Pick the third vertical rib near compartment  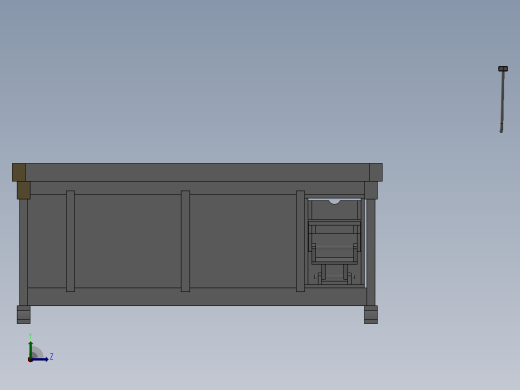coord(300,241)
